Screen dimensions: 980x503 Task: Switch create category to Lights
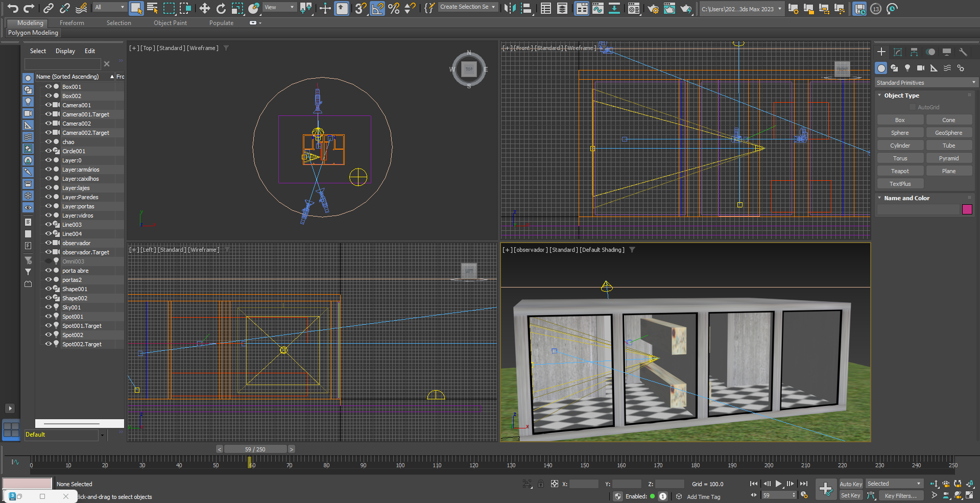pyautogui.click(x=907, y=68)
